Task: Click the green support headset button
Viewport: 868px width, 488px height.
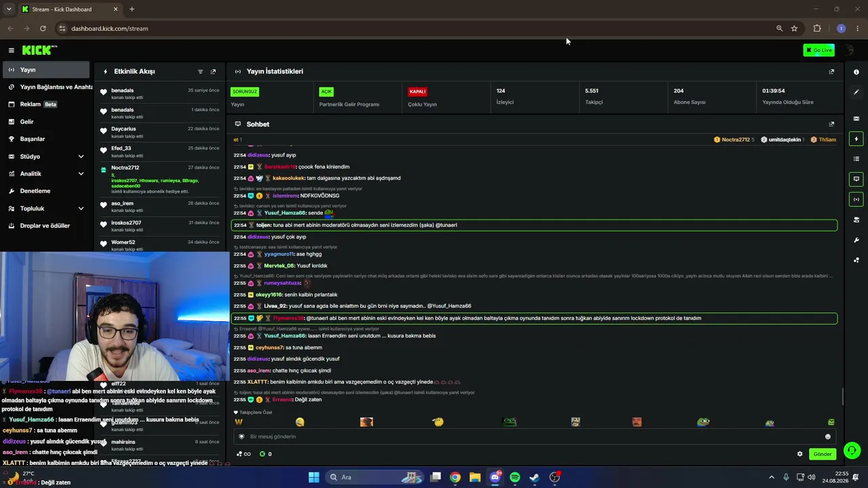Action: 852,450
